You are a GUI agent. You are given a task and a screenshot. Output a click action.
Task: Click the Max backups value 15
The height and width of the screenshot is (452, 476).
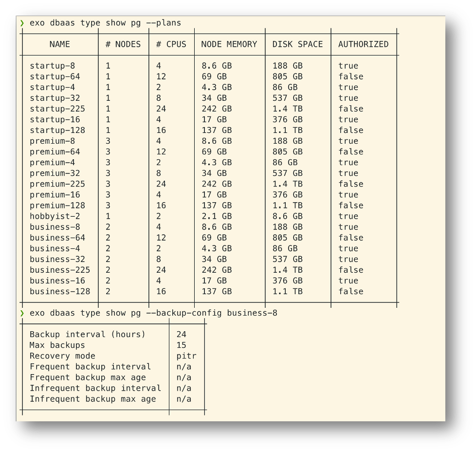click(181, 345)
